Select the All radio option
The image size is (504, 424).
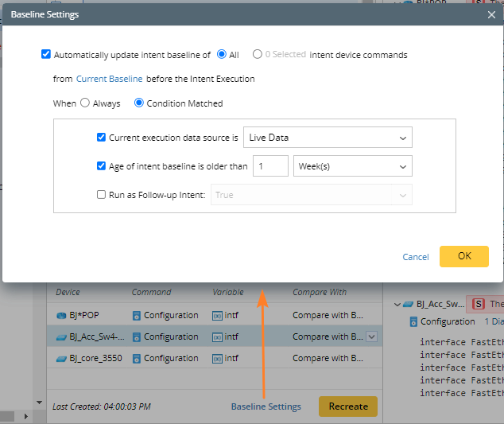(x=222, y=54)
